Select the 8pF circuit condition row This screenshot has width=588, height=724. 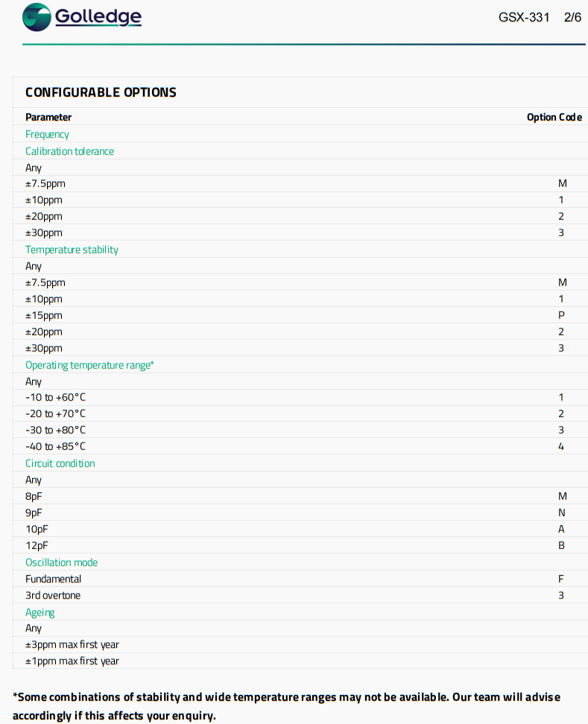coord(35,496)
